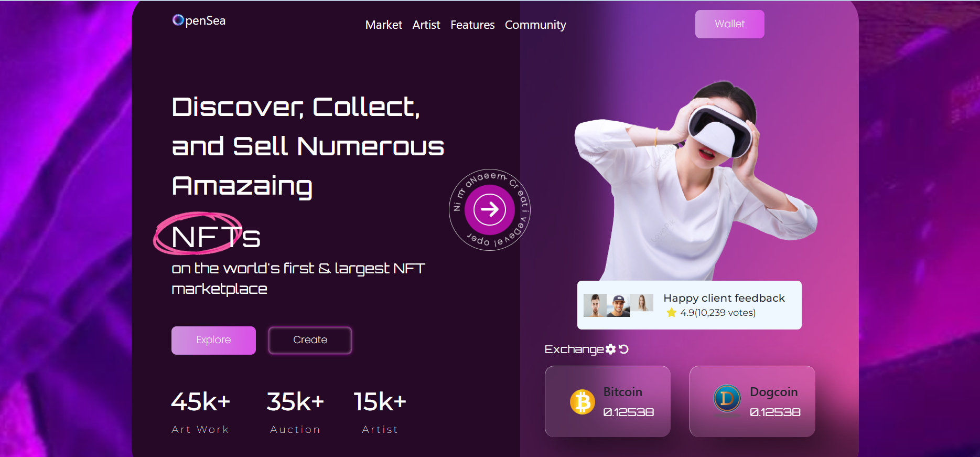Click the Explore button
980x457 pixels.
tap(213, 340)
